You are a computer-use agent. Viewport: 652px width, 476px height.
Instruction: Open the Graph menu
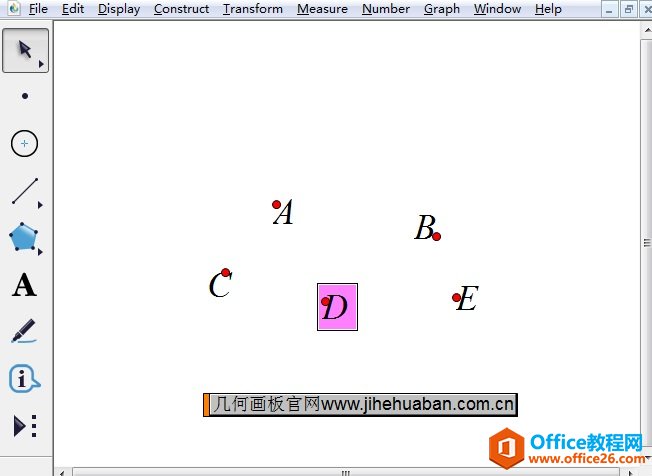point(442,9)
